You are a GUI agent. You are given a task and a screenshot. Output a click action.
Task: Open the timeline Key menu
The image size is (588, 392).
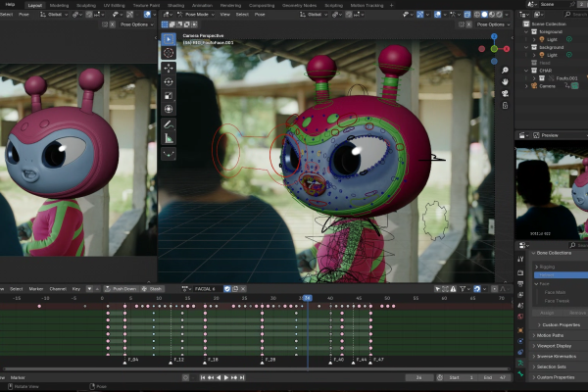pyautogui.click(x=76, y=289)
